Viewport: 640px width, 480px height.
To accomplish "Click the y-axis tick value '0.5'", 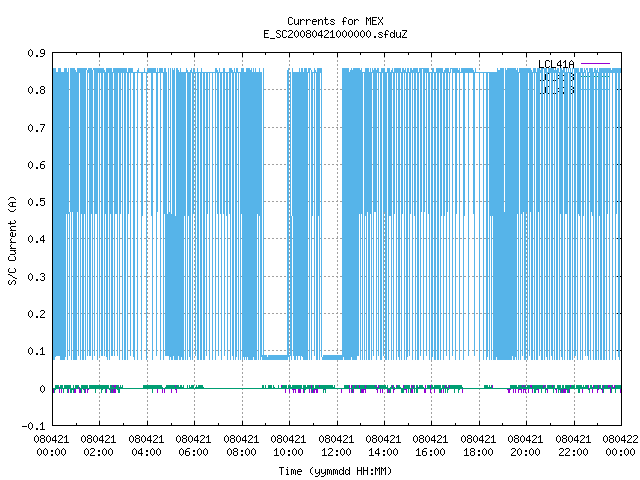I will tap(37, 202).
